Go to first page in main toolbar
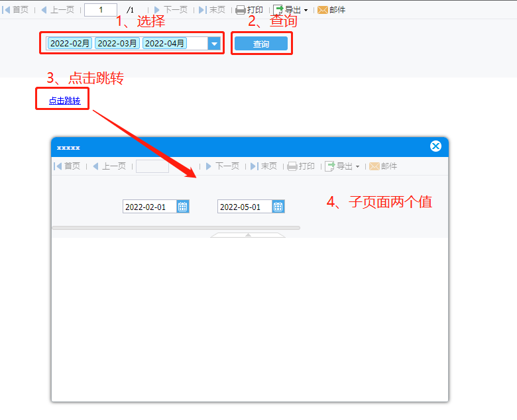 coord(15,10)
